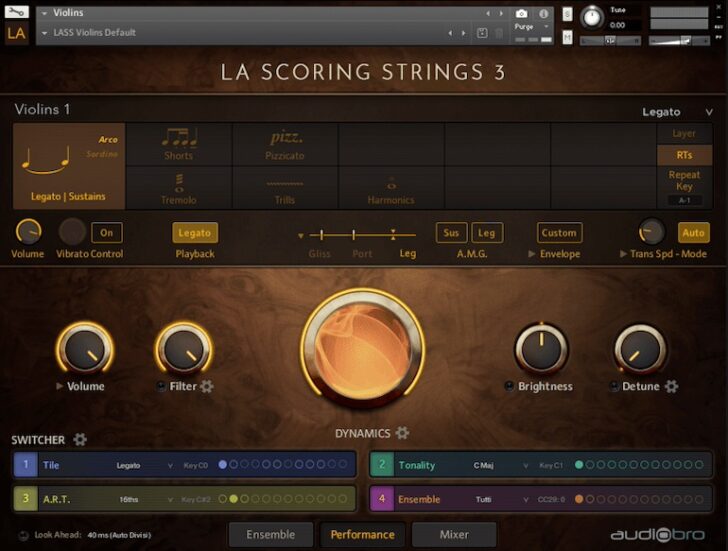
Task: Click the Kontakt camera snapshot icon
Action: coord(521,14)
